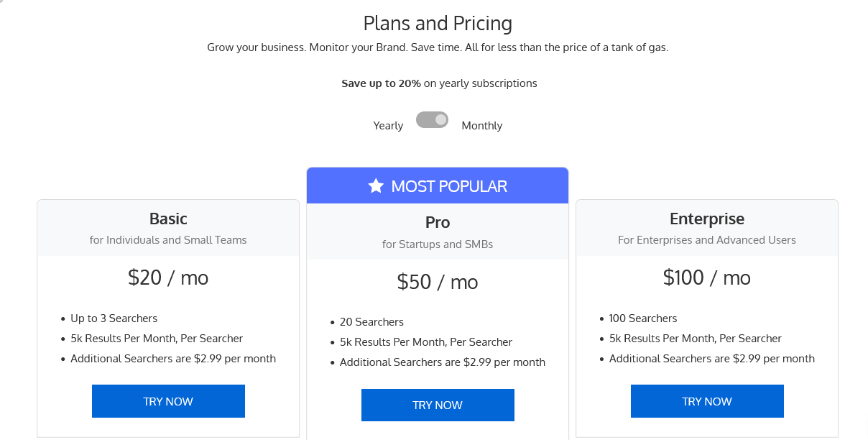Toggle the Yearly/Monthly billing switch
This screenshot has height=445, width=868.
[432, 120]
